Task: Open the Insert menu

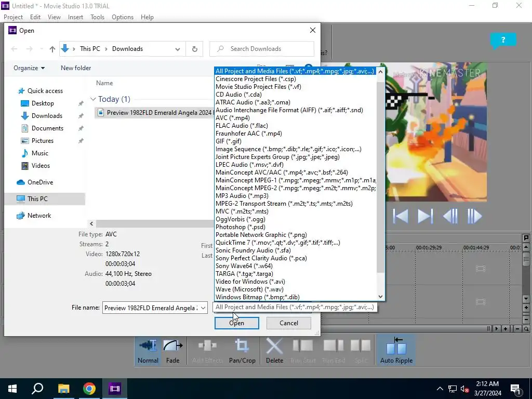Action: pyautogui.click(x=75, y=17)
